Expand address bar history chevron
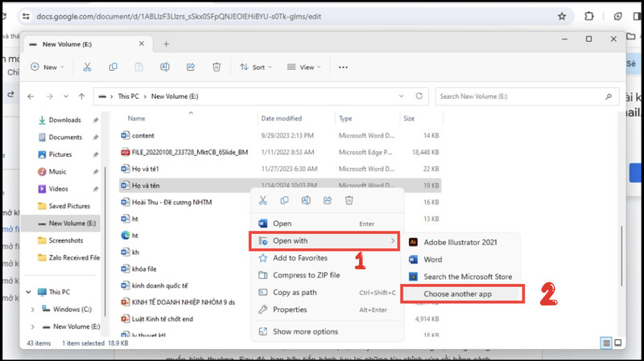Image resolution: width=644 pixels, height=361 pixels. 401,96
